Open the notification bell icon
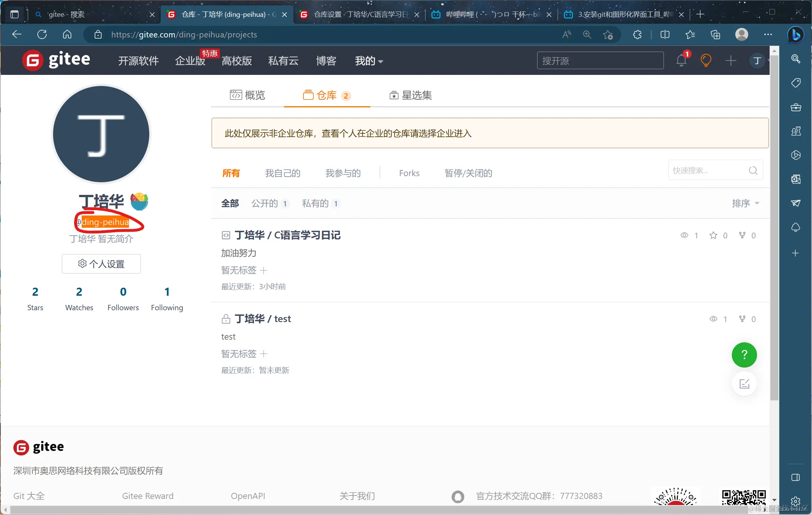Image resolution: width=812 pixels, height=515 pixels. tap(681, 60)
